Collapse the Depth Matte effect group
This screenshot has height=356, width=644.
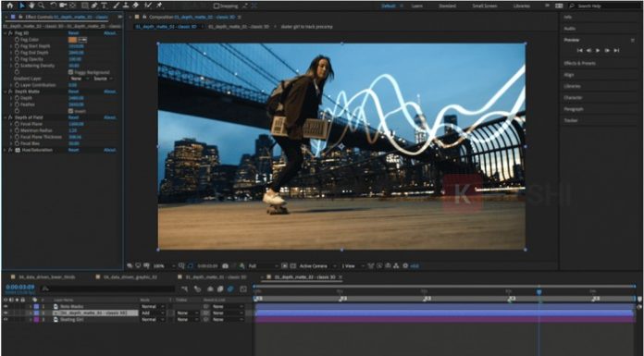pyautogui.click(x=5, y=92)
